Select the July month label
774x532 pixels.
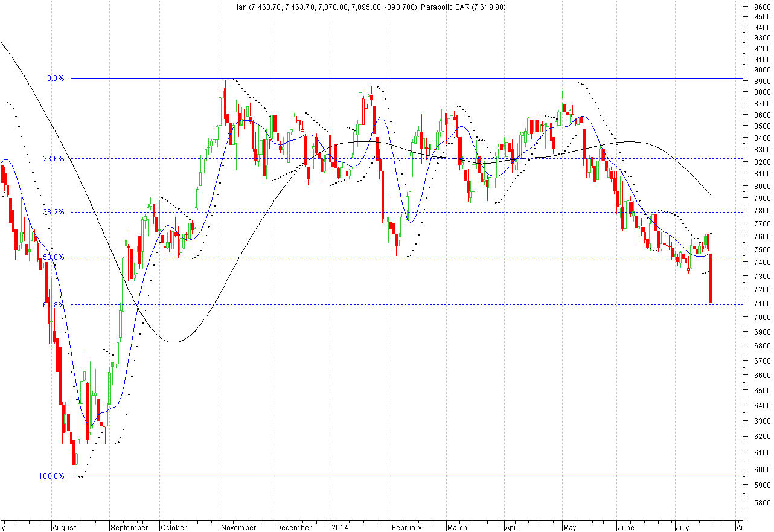(683, 528)
